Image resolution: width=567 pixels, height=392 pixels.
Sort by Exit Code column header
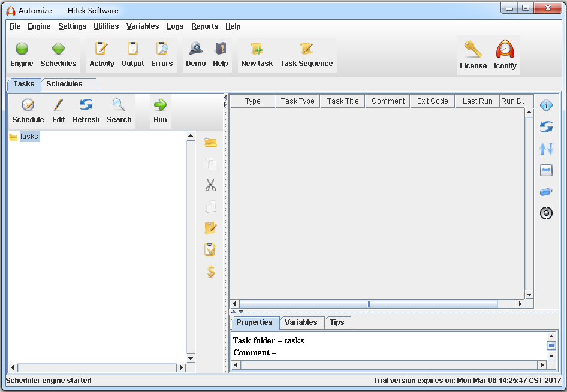[x=433, y=101]
